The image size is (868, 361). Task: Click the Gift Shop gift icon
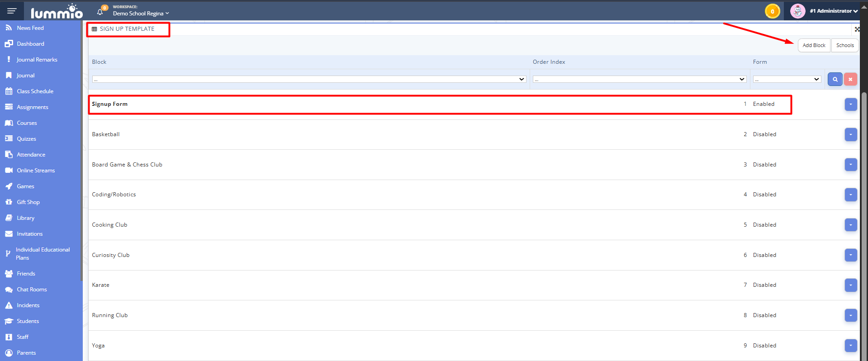[9, 202]
